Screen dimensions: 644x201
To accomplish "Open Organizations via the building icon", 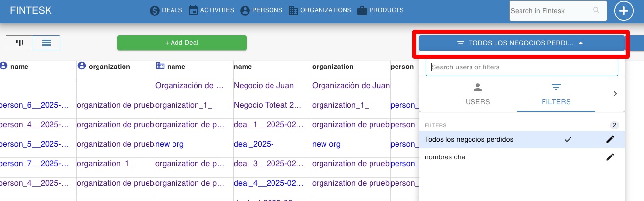I will coord(294,10).
